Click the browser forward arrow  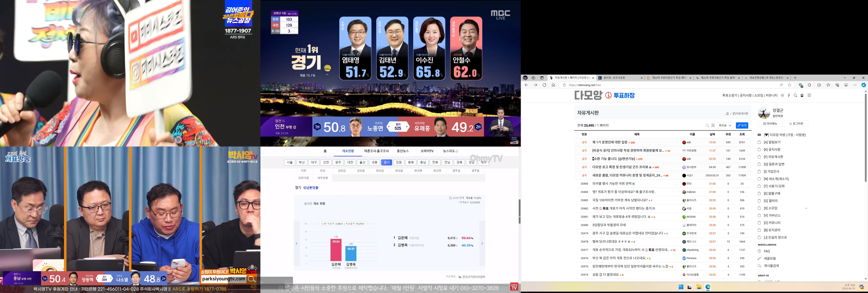(535, 85)
